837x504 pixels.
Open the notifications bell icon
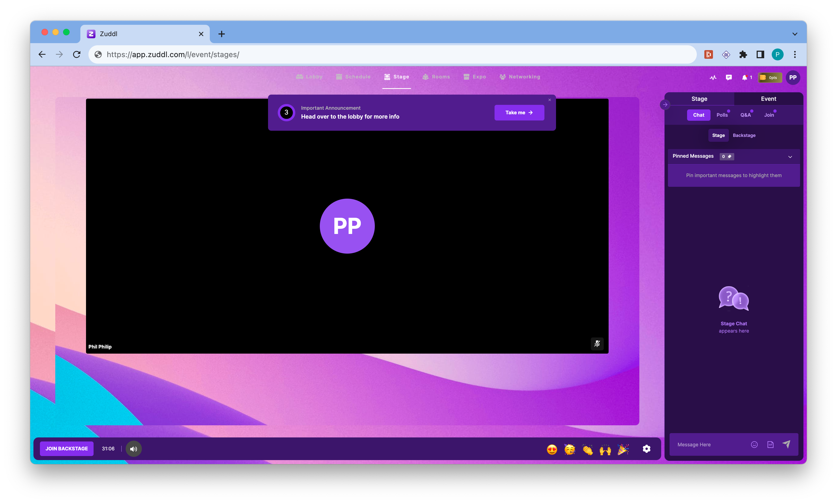click(744, 77)
